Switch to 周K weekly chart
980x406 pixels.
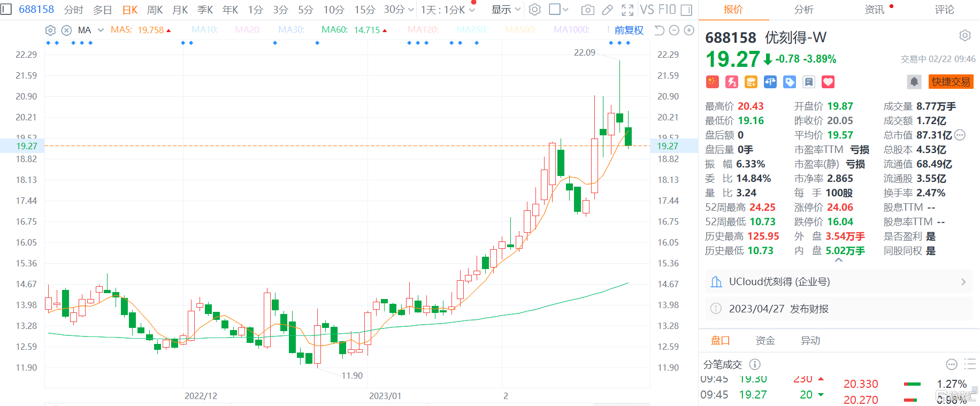click(155, 10)
